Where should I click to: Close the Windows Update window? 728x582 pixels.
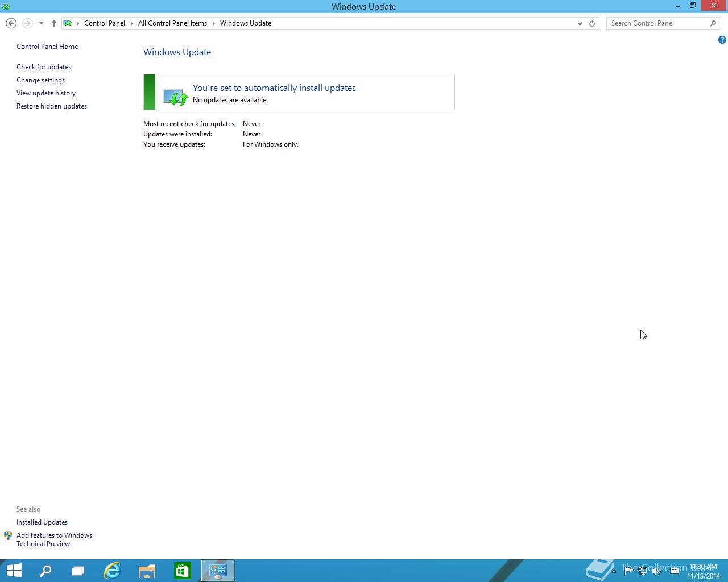click(x=714, y=6)
